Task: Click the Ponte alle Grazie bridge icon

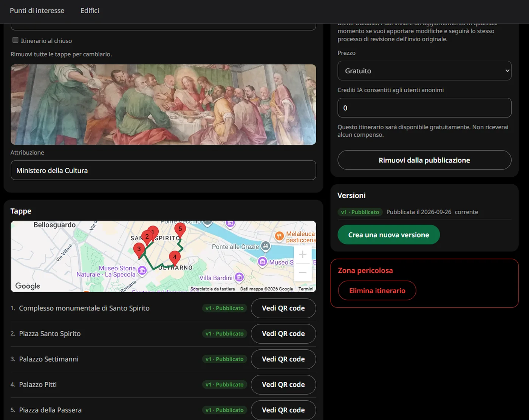Action: (266, 246)
